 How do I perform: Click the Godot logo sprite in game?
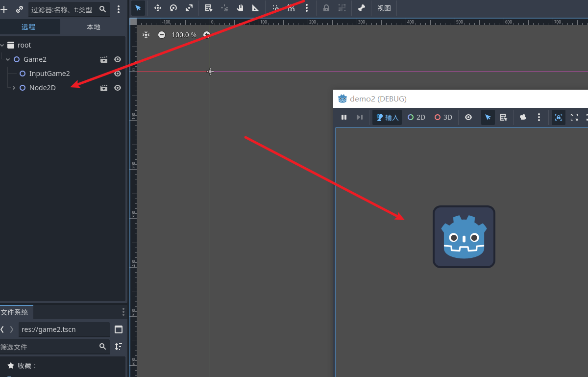tap(464, 237)
